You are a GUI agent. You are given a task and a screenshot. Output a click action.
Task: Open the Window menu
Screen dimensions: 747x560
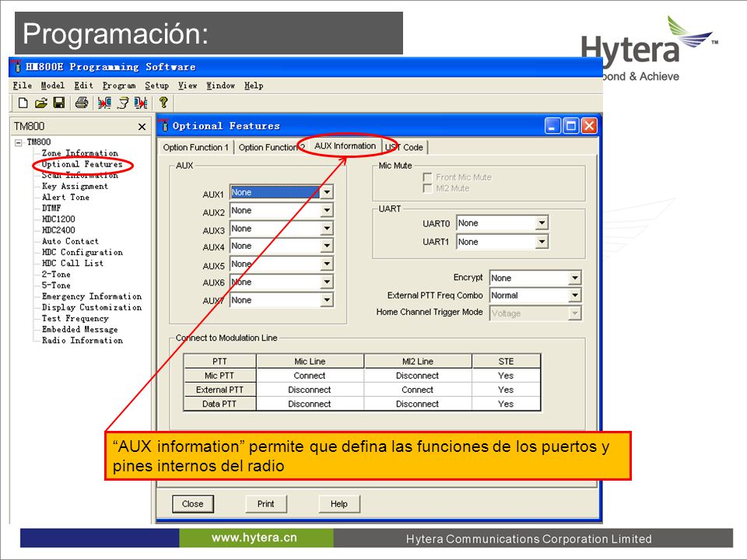[220, 86]
